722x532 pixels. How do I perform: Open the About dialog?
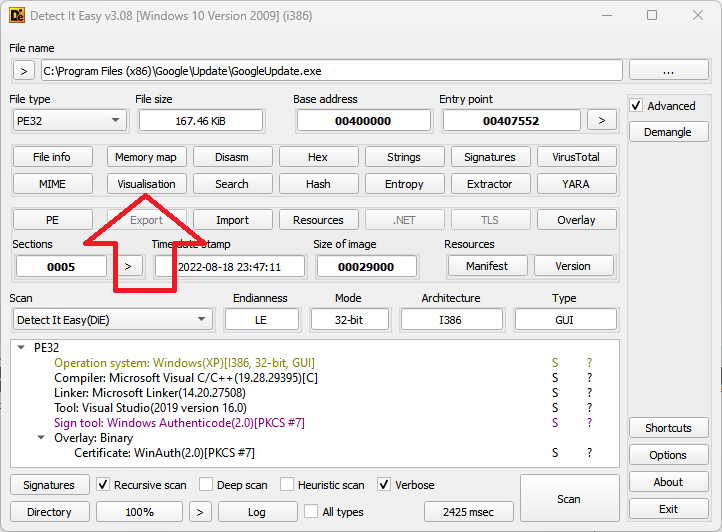coord(668,482)
